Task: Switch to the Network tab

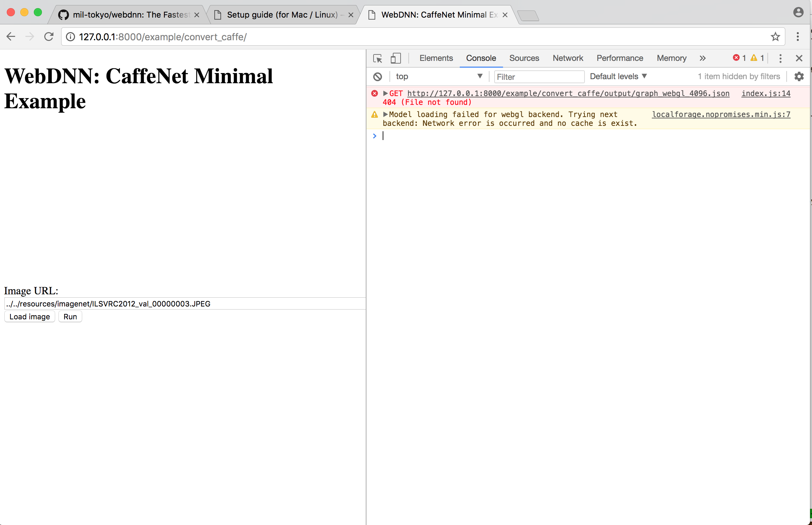Action: tap(568, 58)
